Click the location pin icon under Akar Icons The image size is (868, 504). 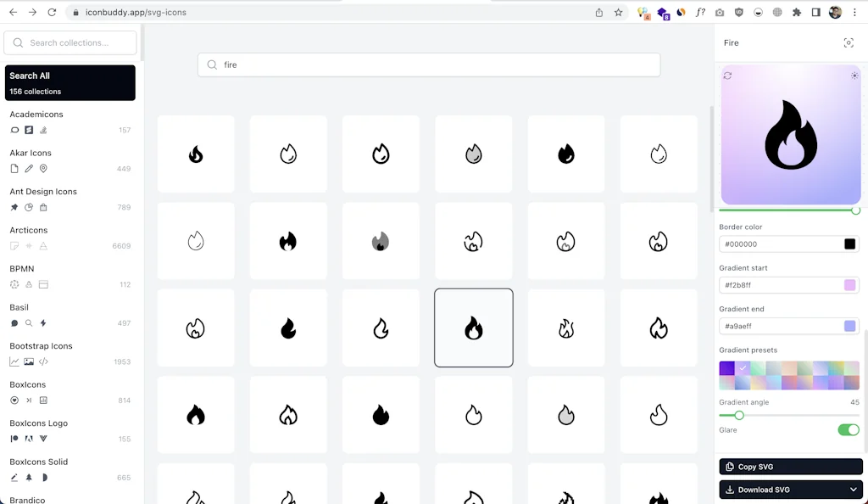click(x=44, y=168)
